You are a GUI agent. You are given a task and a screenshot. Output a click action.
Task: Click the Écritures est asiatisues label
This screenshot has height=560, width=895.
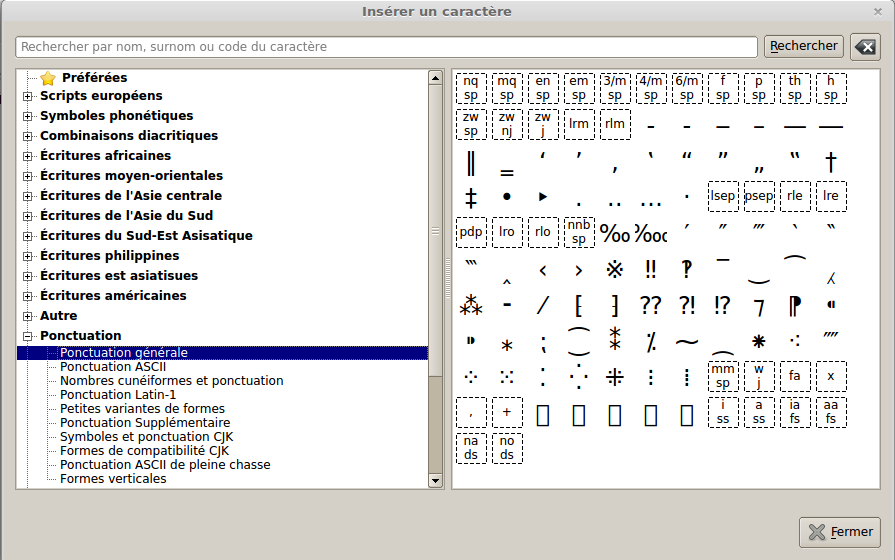[x=119, y=276]
